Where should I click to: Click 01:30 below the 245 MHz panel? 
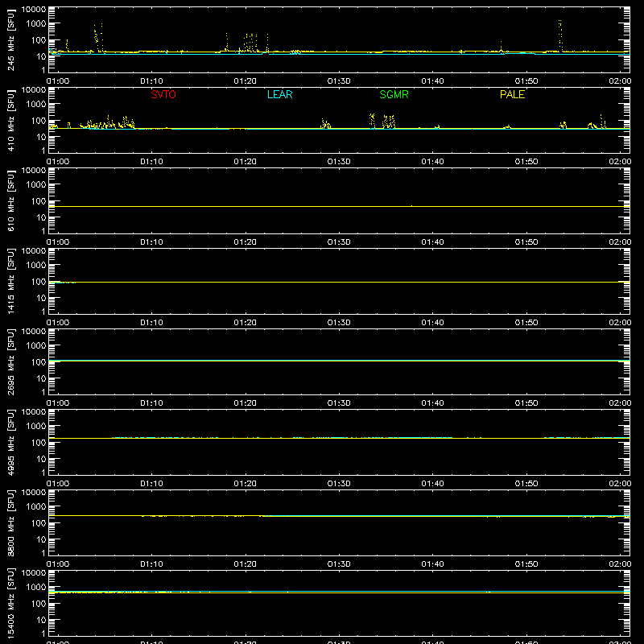[x=339, y=81]
